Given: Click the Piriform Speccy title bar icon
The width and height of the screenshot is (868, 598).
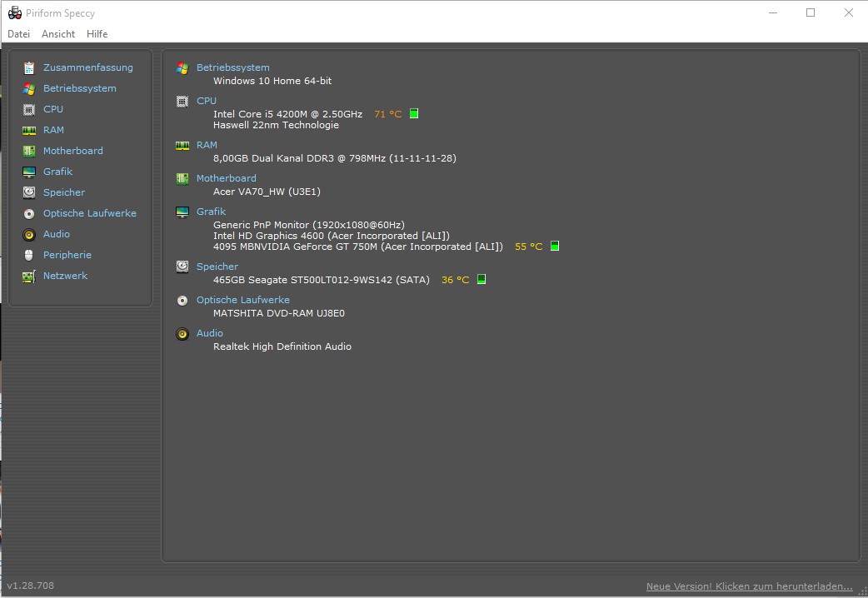Looking at the screenshot, I should point(15,12).
